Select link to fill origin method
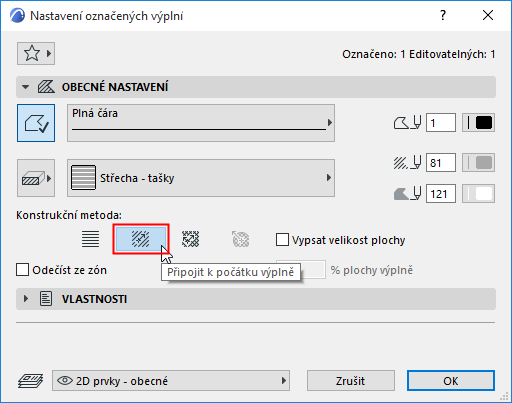 tap(141, 239)
